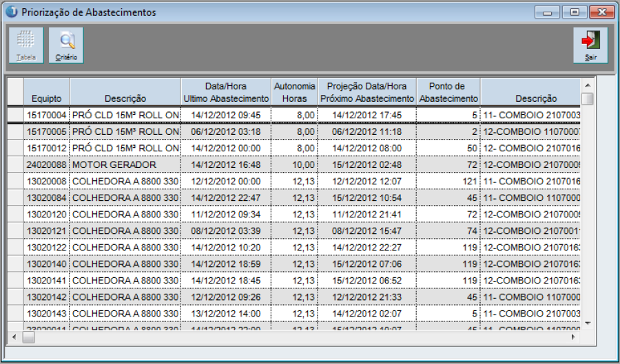Select equipment cell 13020008
Viewport: 620px width, 364px height.
coord(47,181)
